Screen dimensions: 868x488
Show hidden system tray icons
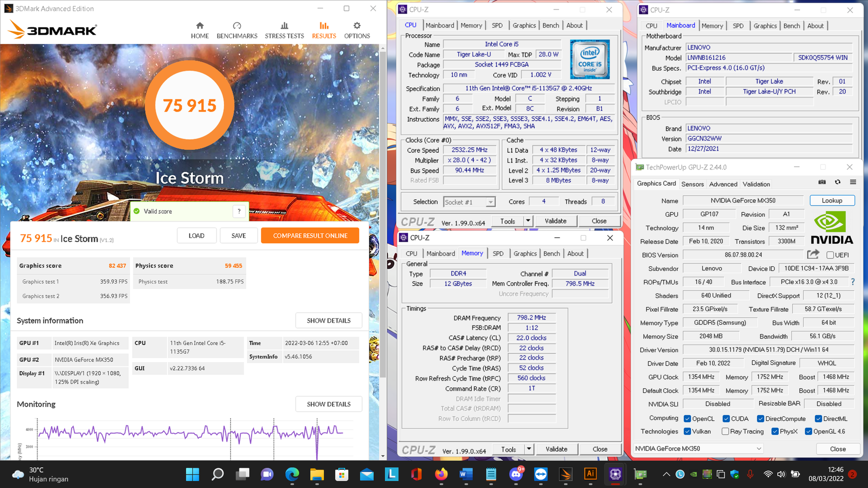point(666,474)
